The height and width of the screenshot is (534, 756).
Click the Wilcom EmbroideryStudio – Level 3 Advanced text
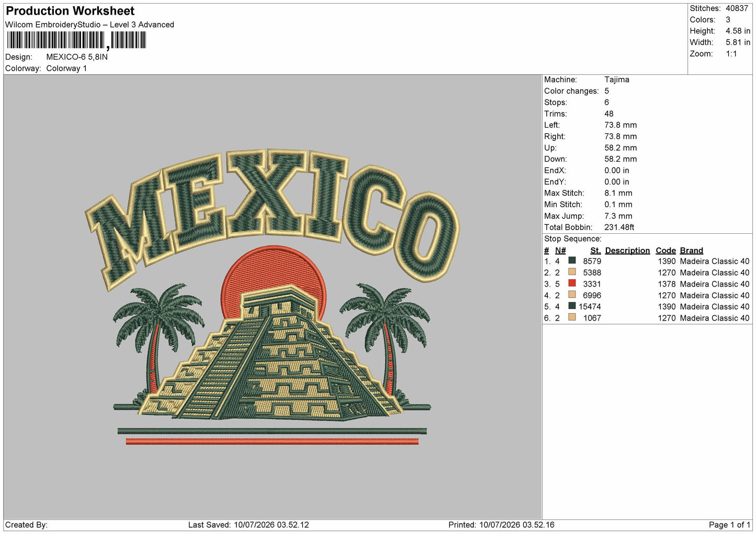coord(89,25)
